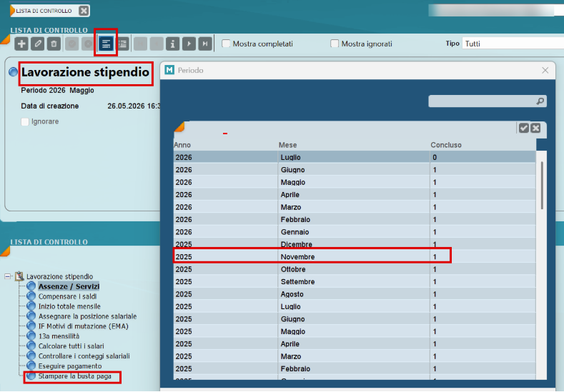Screen dimensions: 564x392
Task: Confirm selection with the checkmark icon
Action: point(524,128)
